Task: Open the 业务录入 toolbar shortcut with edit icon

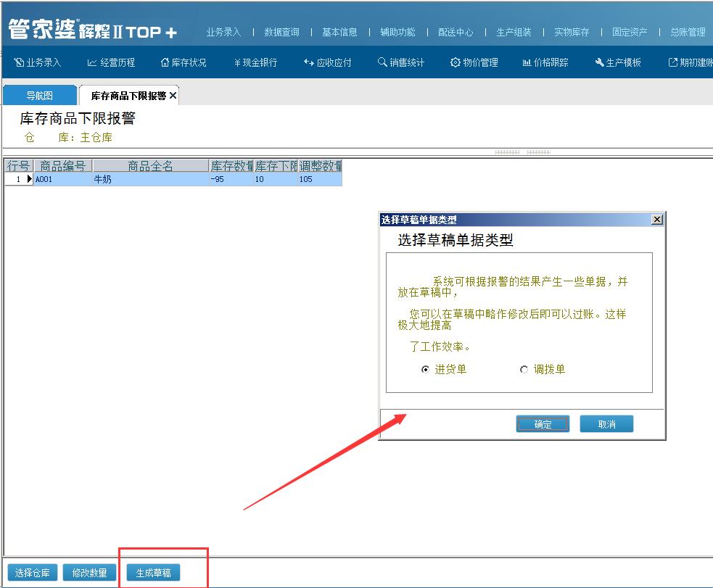Action: click(x=37, y=62)
